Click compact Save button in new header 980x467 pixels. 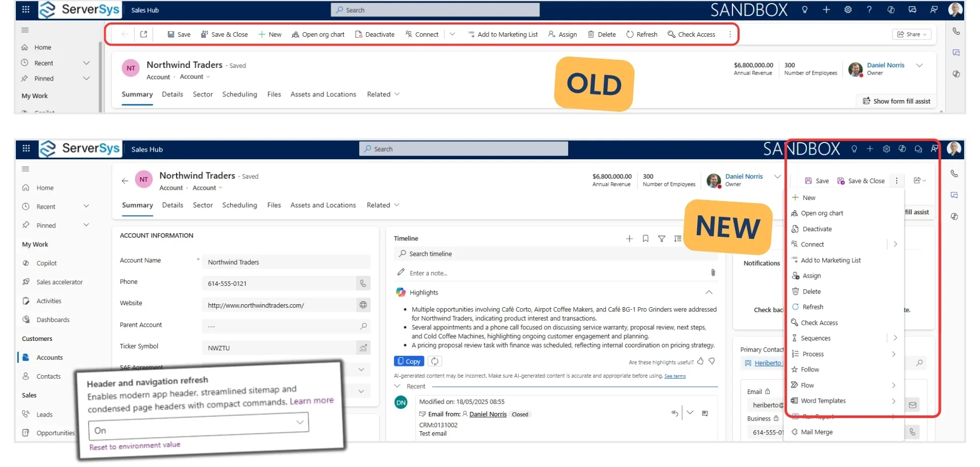coord(817,181)
